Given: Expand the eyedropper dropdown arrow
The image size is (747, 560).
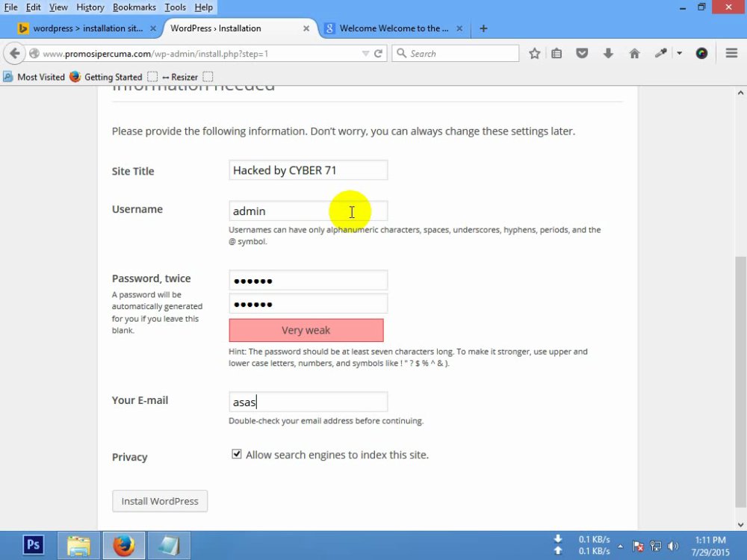Looking at the screenshot, I should coord(679,53).
